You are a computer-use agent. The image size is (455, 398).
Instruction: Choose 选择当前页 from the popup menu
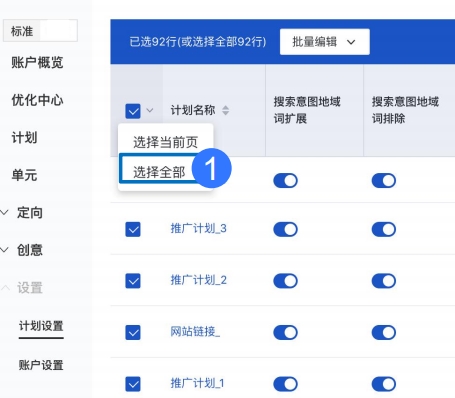(x=166, y=142)
